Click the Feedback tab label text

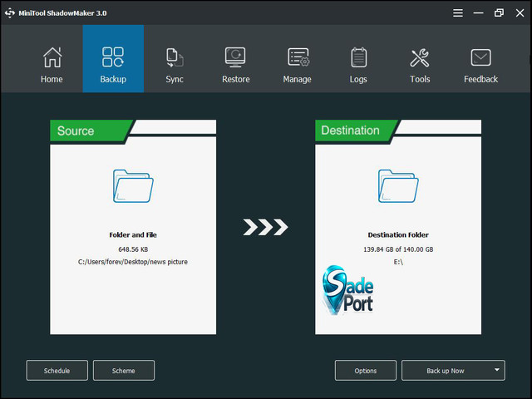click(480, 79)
